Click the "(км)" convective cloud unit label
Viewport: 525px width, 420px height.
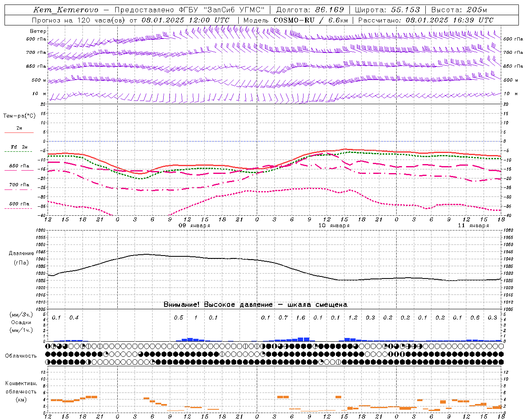pyautogui.click(x=21, y=399)
